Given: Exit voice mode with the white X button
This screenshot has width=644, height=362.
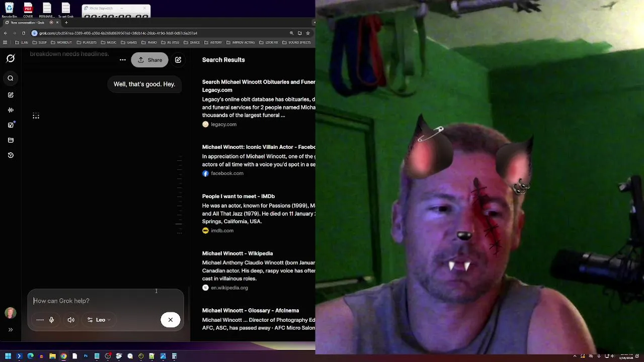Looking at the screenshot, I should (171, 320).
